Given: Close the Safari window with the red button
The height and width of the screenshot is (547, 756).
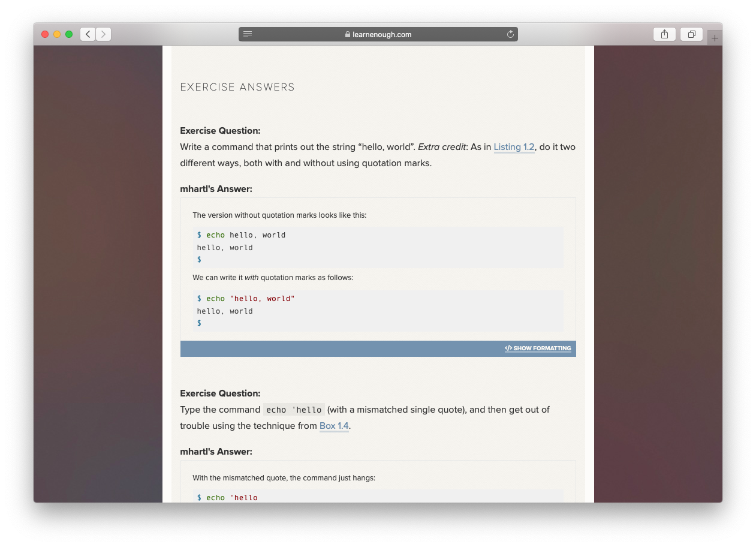Looking at the screenshot, I should click(45, 34).
